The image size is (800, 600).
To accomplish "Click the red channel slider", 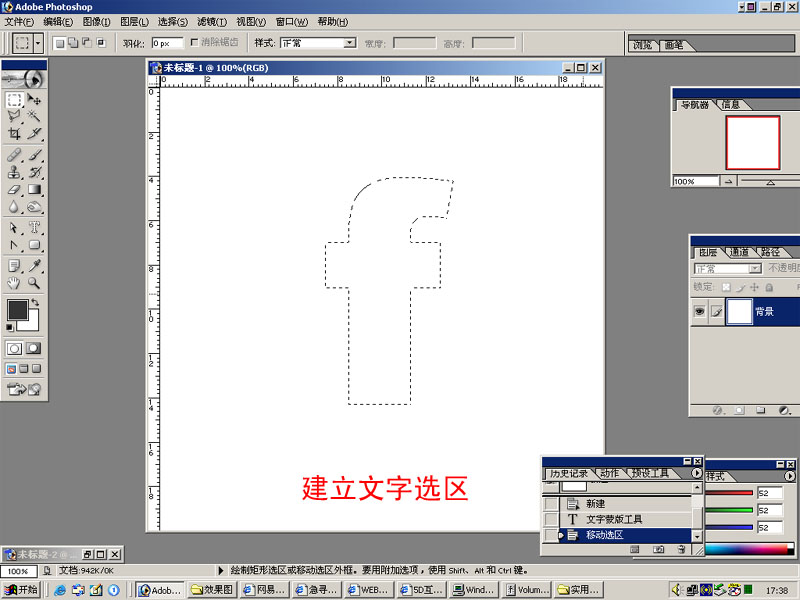I will 729,493.
